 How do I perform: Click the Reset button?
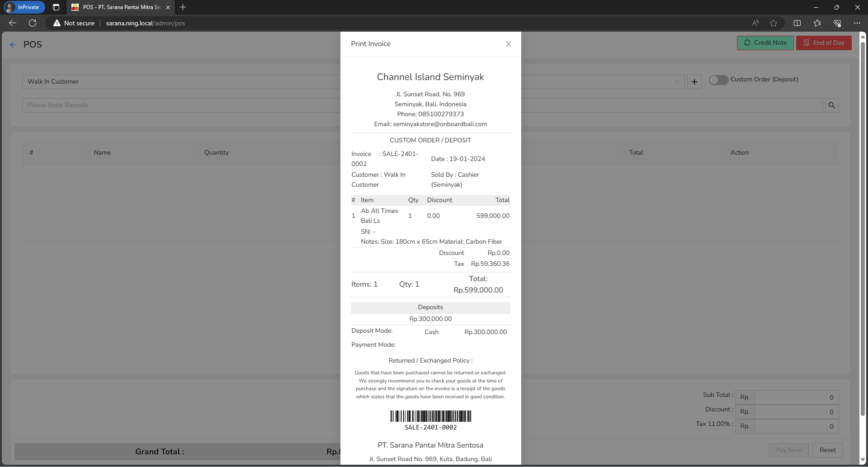click(x=827, y=450)
